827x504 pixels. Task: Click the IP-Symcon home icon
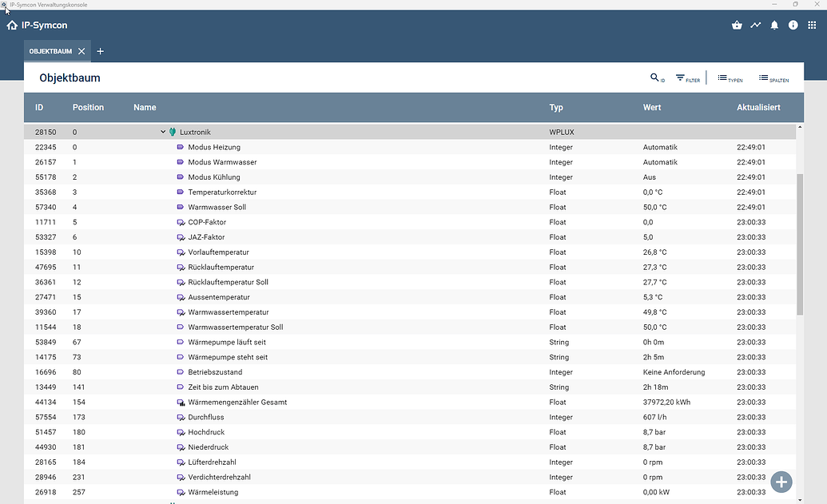point(11,25)
